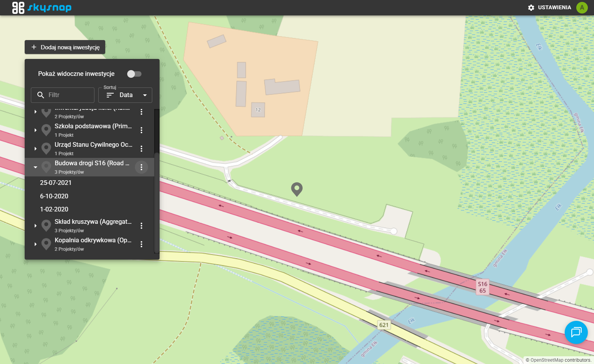Open settings via gear icon
The image size is (594, 364).
[x=531, y=8]
